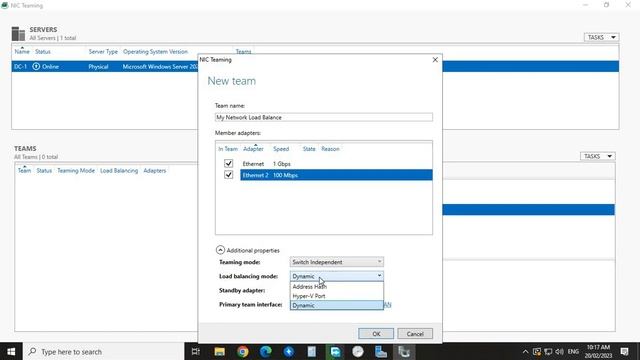This screenshot has width=640, height=360.
Task: Open Google Chrome from the taskbar
Action: coord(242,351)
